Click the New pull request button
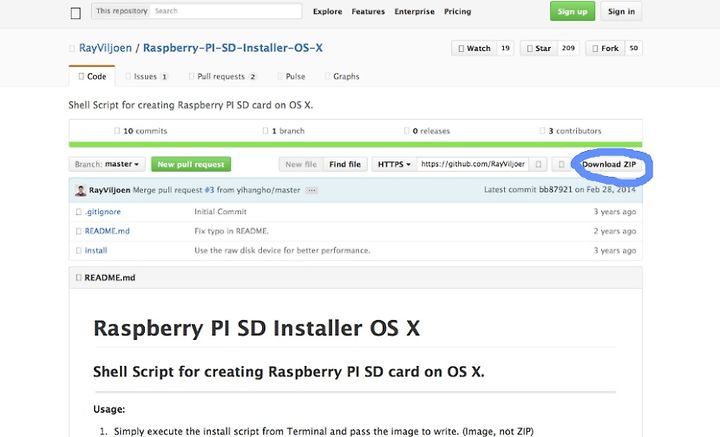Screen dimensions: 720x437 pos(191,164)
